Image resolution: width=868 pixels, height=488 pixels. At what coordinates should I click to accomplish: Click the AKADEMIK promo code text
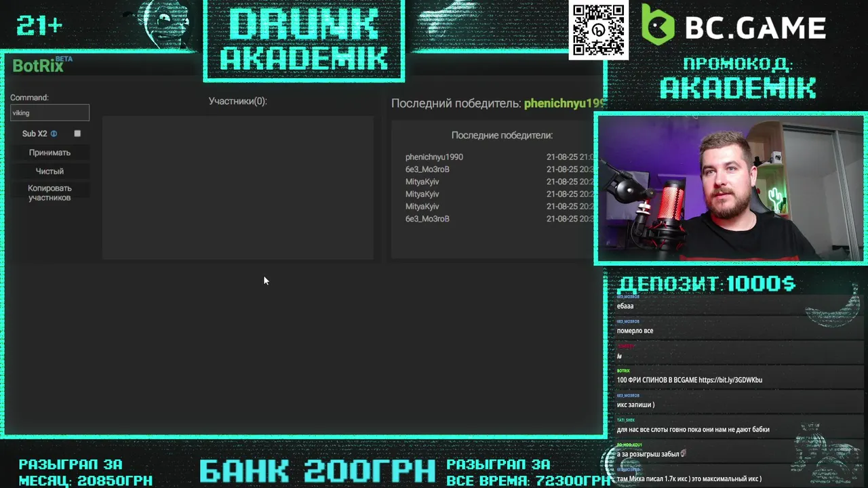tap(738, 87)
